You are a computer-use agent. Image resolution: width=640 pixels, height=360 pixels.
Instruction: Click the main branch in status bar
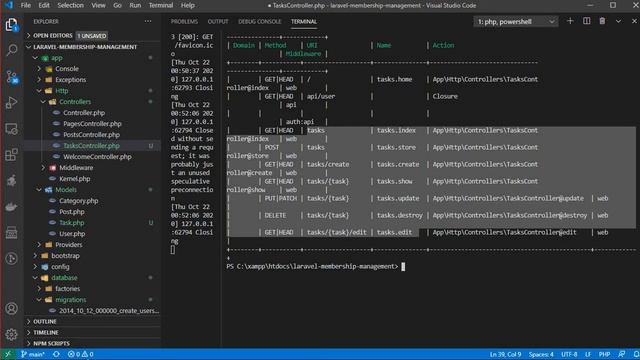33,354
